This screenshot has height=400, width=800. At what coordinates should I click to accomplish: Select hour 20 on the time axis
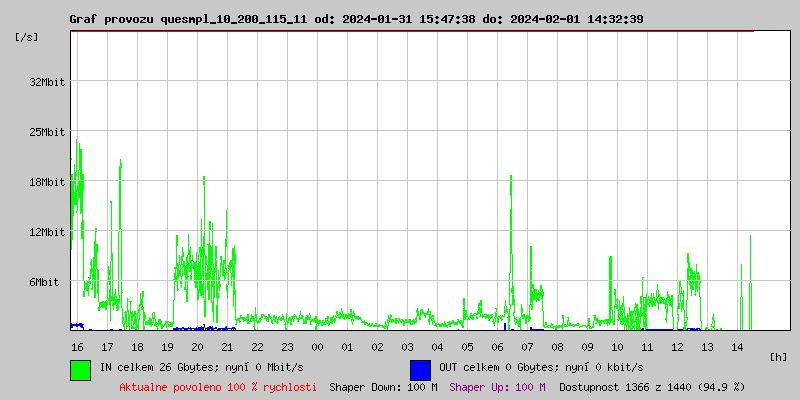click(x=197, y=346)
